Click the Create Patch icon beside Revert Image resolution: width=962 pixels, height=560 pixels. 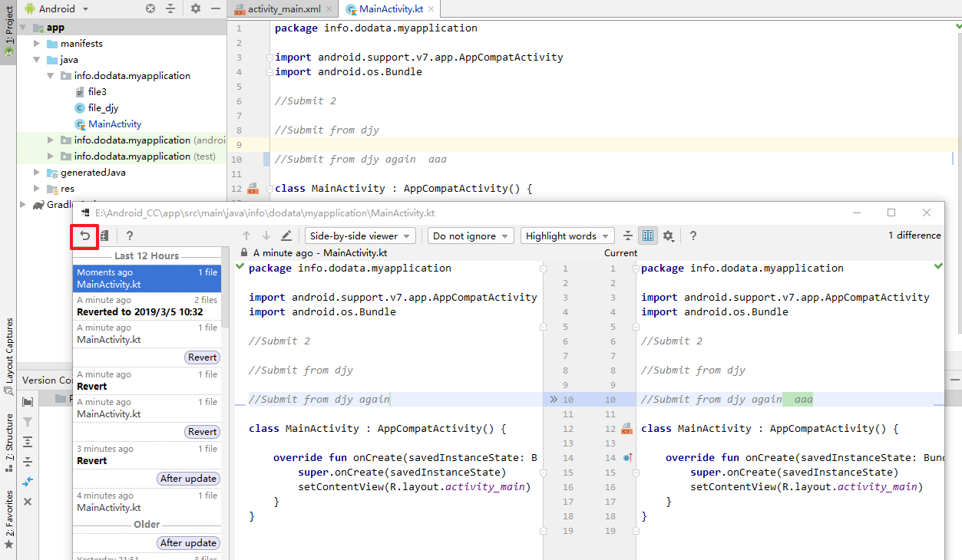pos(104,236)
